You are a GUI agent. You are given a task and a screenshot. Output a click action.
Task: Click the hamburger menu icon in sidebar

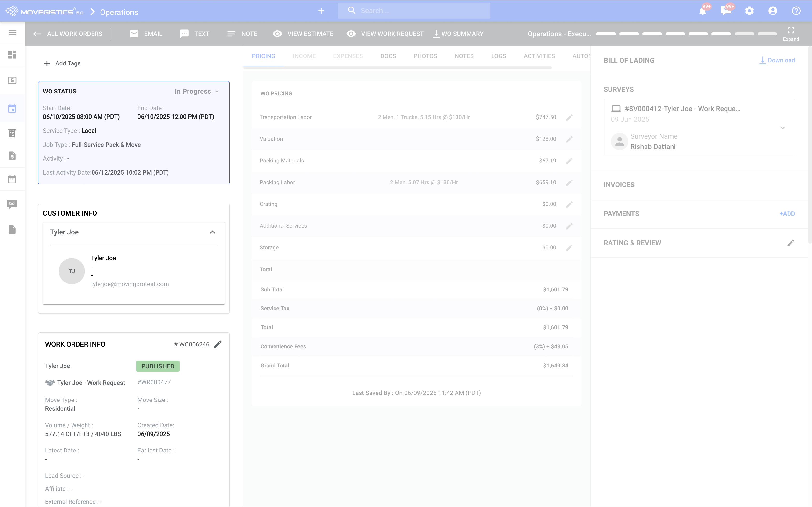click(12, 33)
